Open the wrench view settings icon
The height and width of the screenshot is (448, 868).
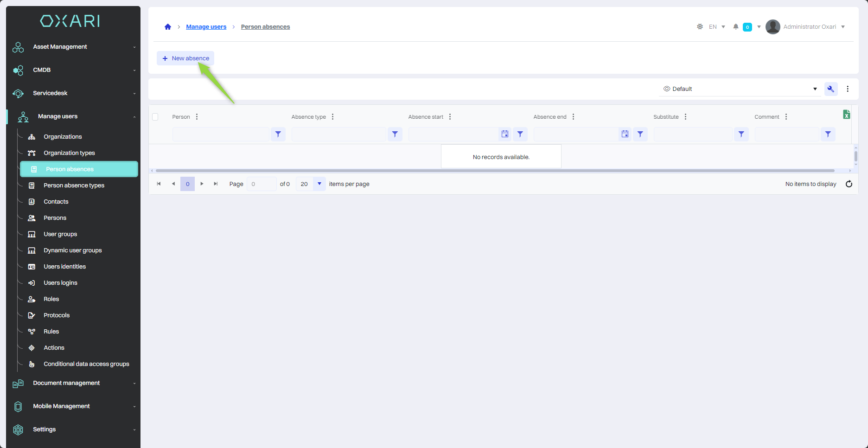(830, 89)
